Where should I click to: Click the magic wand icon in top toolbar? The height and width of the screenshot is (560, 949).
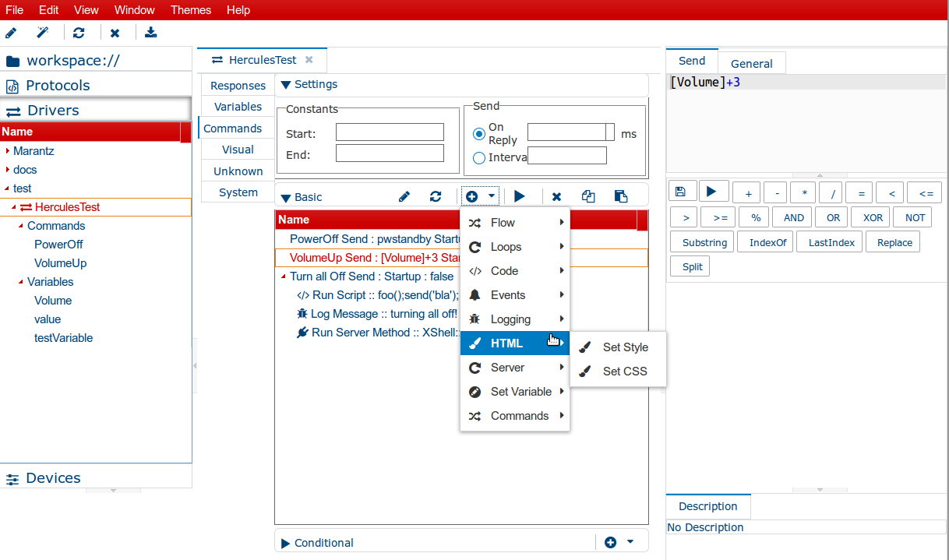click(43, 33)
